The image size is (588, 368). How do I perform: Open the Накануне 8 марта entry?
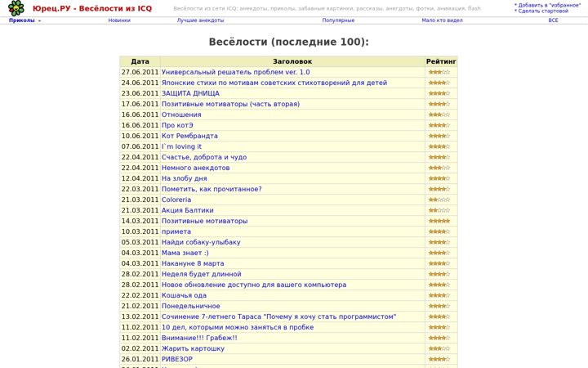click(x=193, y=263)
